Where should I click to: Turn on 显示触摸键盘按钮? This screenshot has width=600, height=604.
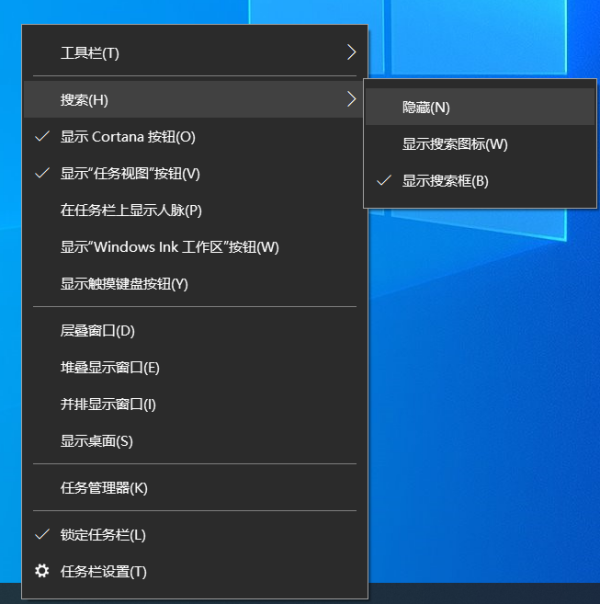point(124,284)
